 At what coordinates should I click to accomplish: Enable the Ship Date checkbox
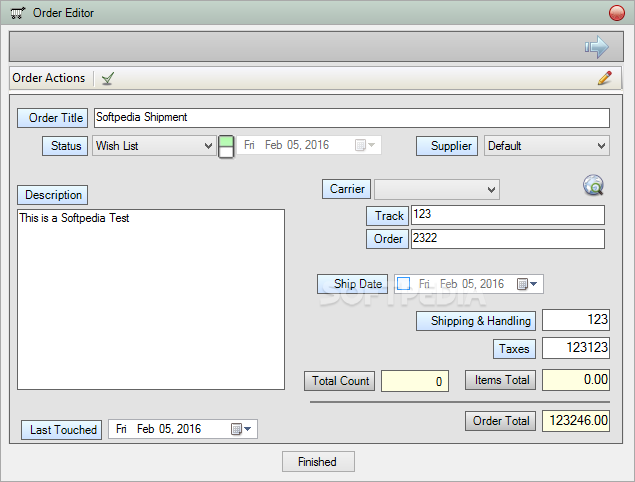(x=403, y=284)
